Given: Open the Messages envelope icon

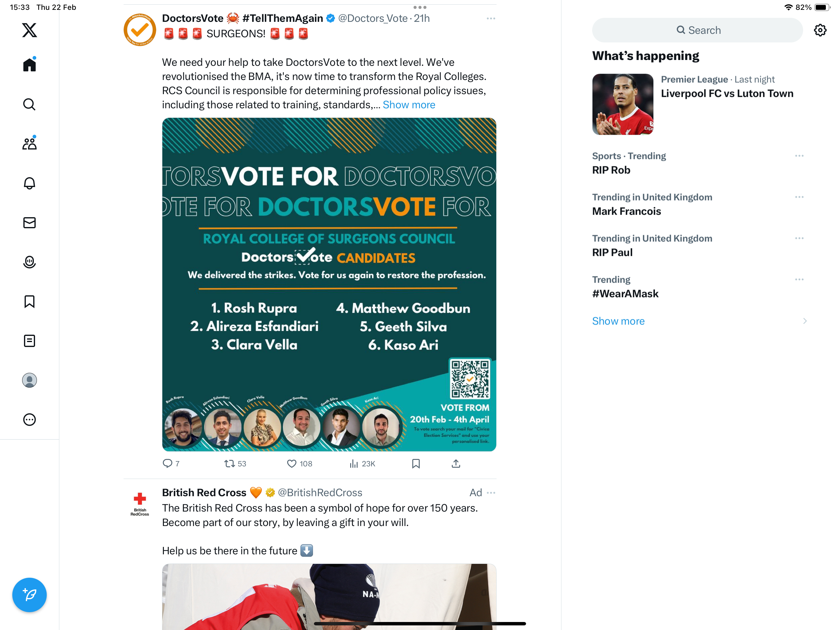Looking at the screenshot, I should pos(29,223).
